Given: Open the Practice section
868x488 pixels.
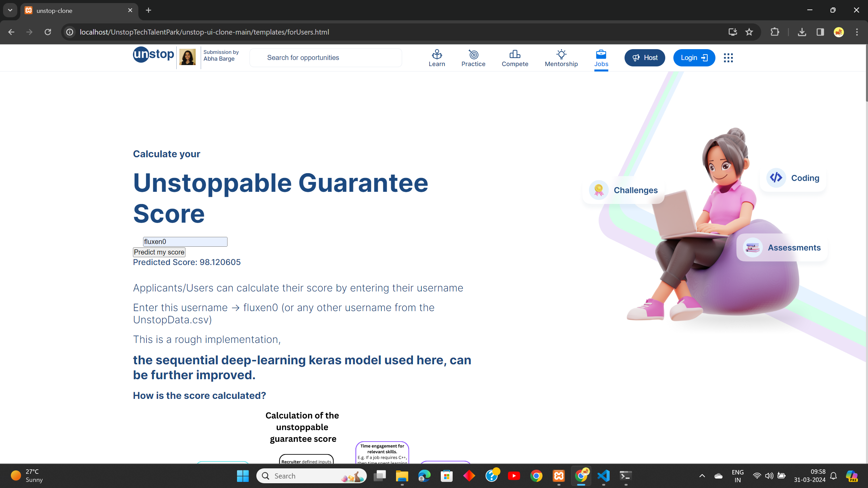Looking at the screenshot, I should pyautogui.click(x=473, y=58).
